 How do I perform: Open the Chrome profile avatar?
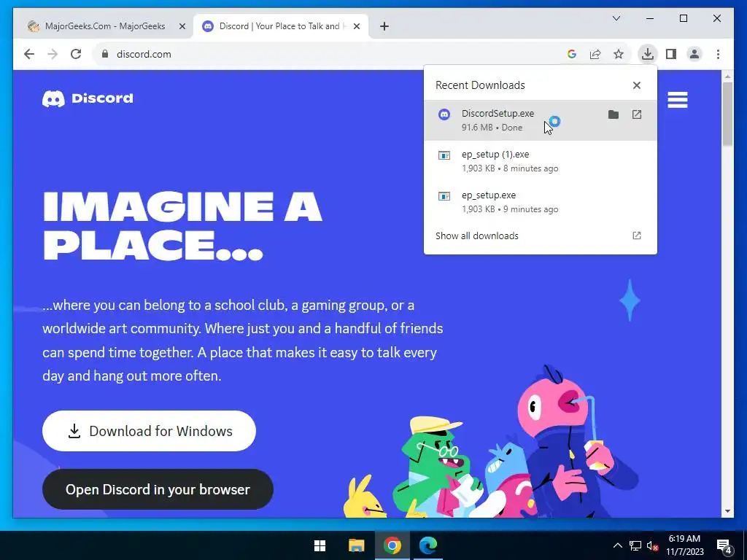pos(694,54)
